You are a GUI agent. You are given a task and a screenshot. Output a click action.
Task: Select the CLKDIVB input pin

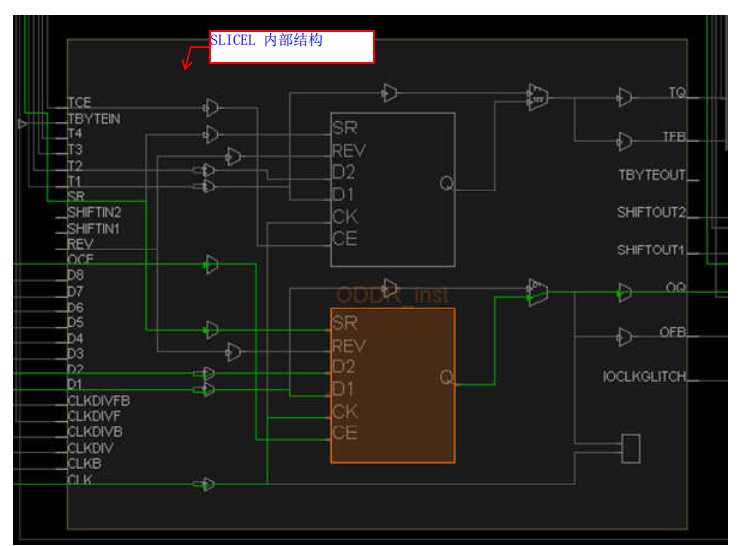(96, 432)
